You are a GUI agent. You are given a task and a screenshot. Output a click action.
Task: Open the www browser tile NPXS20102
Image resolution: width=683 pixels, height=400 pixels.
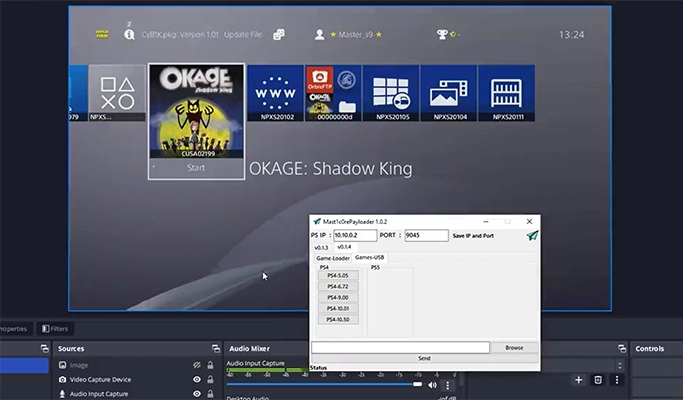(275, 93)
